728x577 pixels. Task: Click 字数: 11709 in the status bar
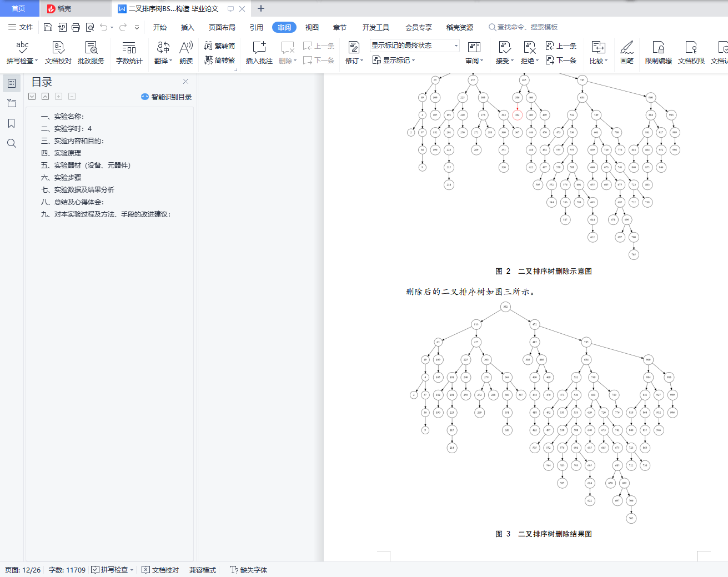[x=67, y=570]
